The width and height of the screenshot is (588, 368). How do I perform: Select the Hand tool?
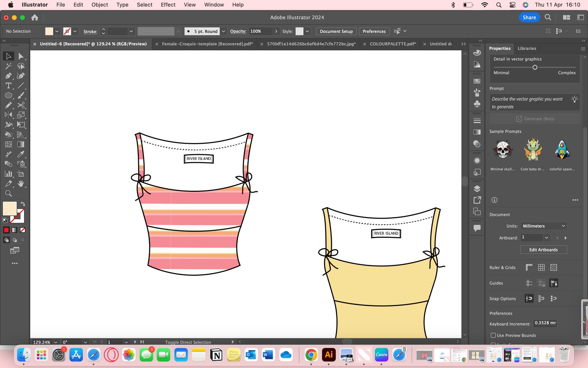coord(21,184)
